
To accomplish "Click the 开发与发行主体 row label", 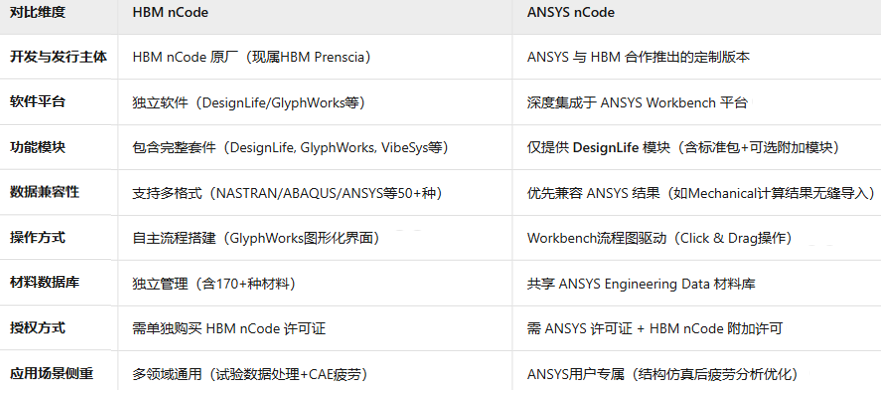I will 58,57.
